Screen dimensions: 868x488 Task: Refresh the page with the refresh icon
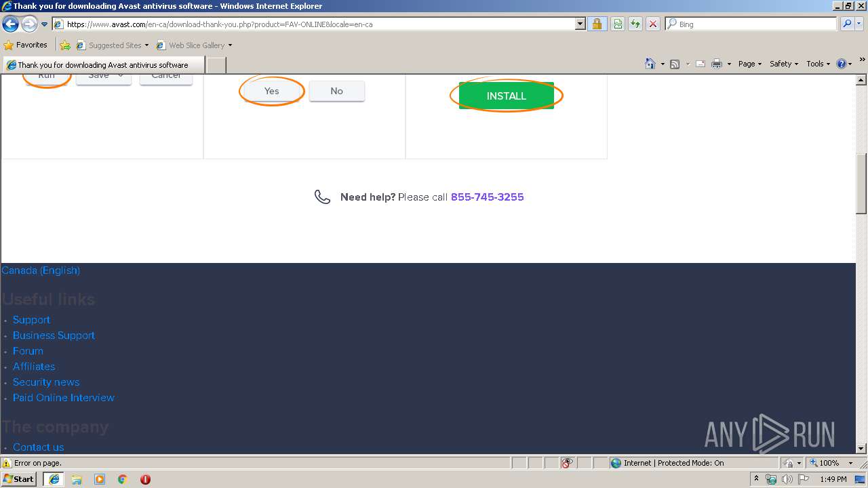tap(635, 24)
